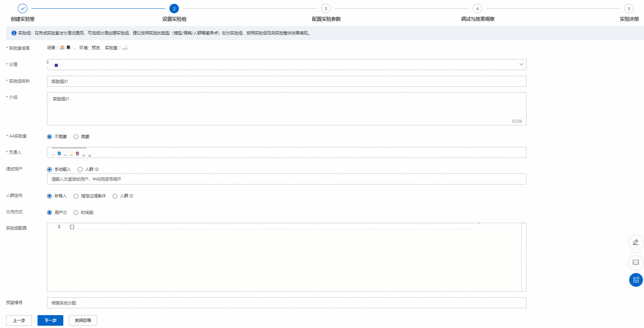Select 不需要 for AA实验室

(x=49, y=137)
